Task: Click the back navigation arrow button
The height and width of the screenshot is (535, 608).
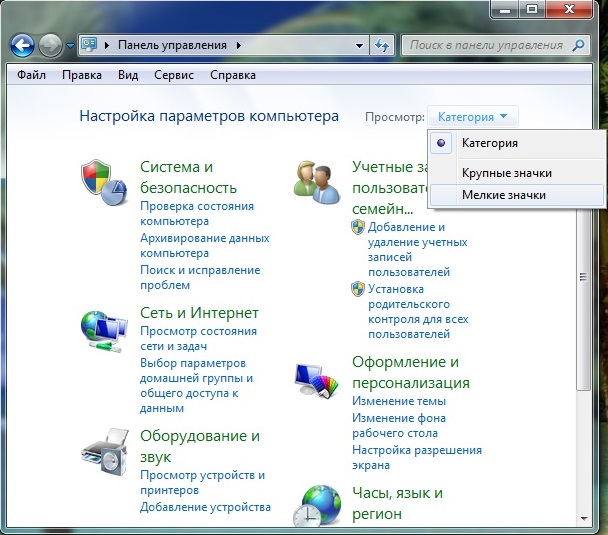Action: (23, 45)
